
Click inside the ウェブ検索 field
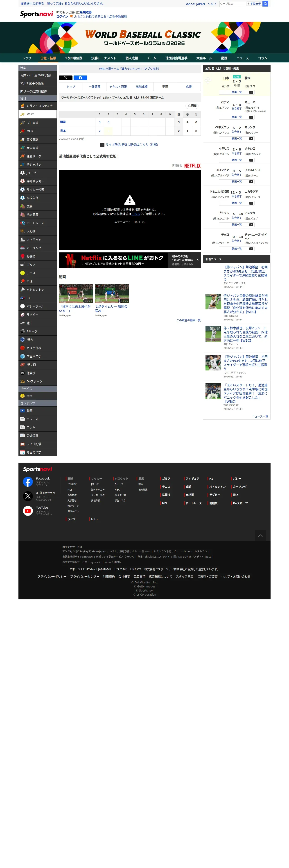pyautogui.click(x=233, y=4)
